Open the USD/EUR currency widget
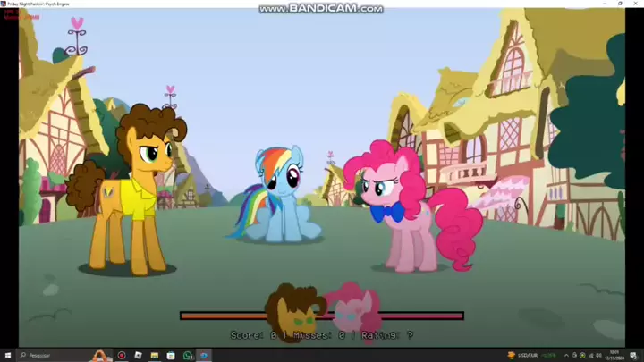This screenshot has width=644, height=362. point(528,355)
